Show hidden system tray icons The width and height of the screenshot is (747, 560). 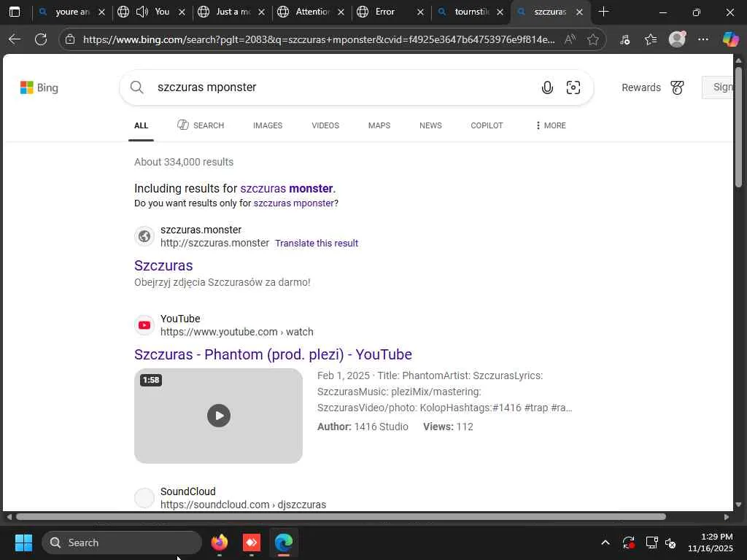pos(605,542)
